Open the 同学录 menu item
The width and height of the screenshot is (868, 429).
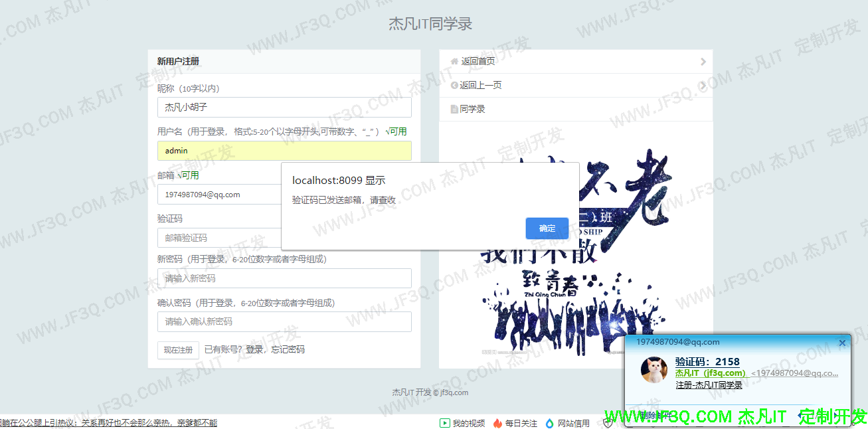pos(472,109)
